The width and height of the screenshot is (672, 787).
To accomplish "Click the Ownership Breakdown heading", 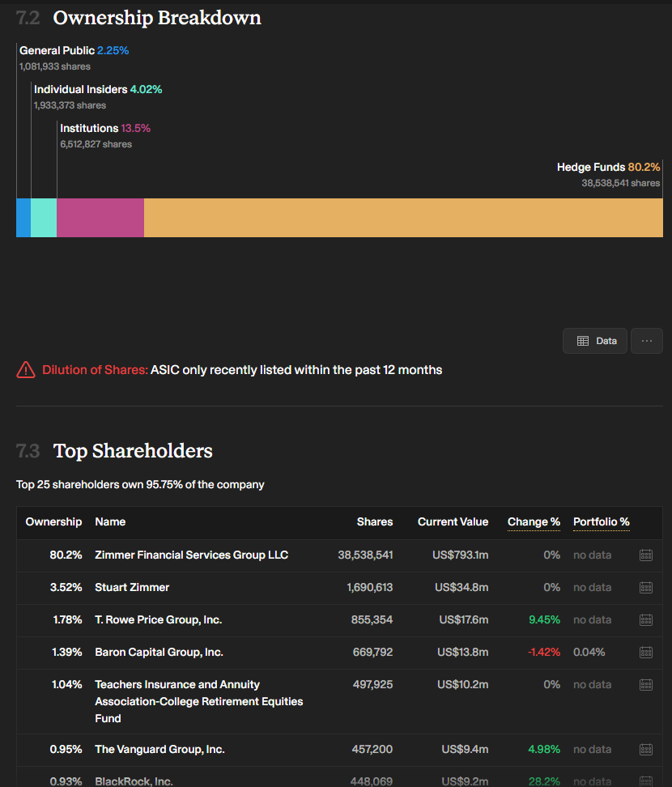I will (157, 18).
